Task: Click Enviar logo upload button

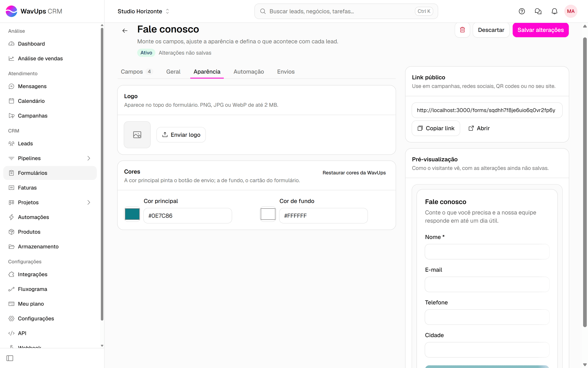Action: click(x=181, y=135)
